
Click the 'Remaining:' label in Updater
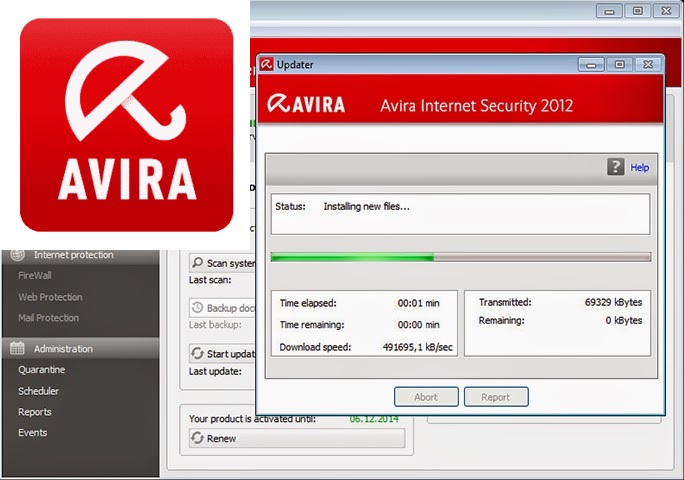coord(502,321)
